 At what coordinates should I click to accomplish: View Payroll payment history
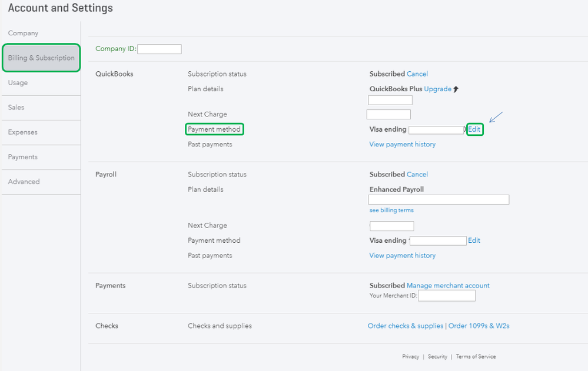403,255
